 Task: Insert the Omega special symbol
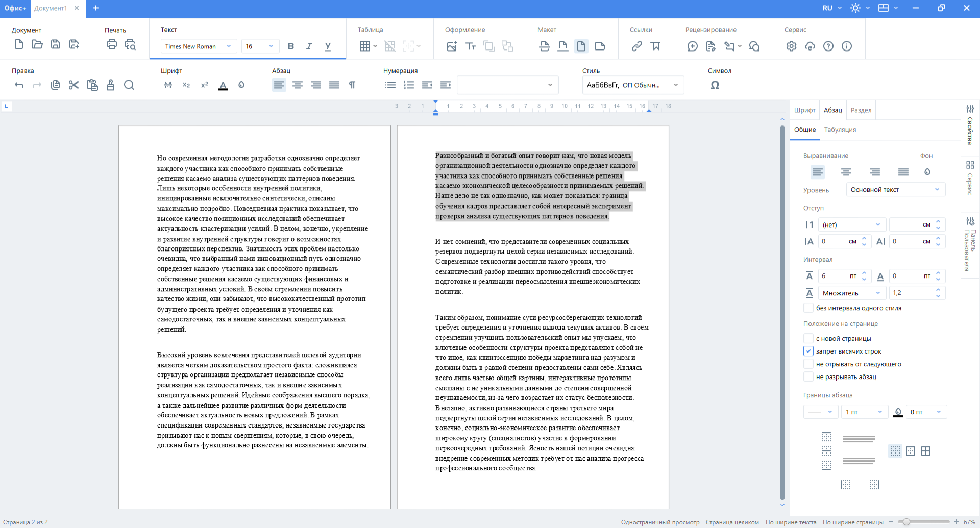[x=715, y=85]
